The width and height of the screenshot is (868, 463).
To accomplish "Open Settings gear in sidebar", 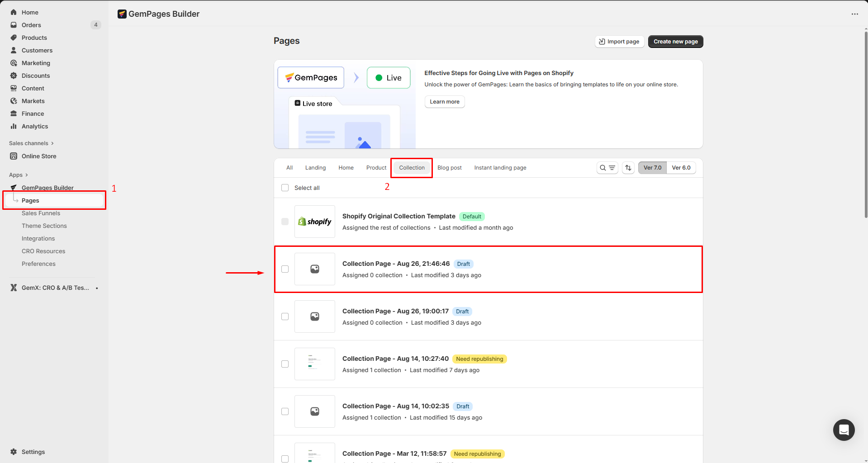I will tap(33, 452).
